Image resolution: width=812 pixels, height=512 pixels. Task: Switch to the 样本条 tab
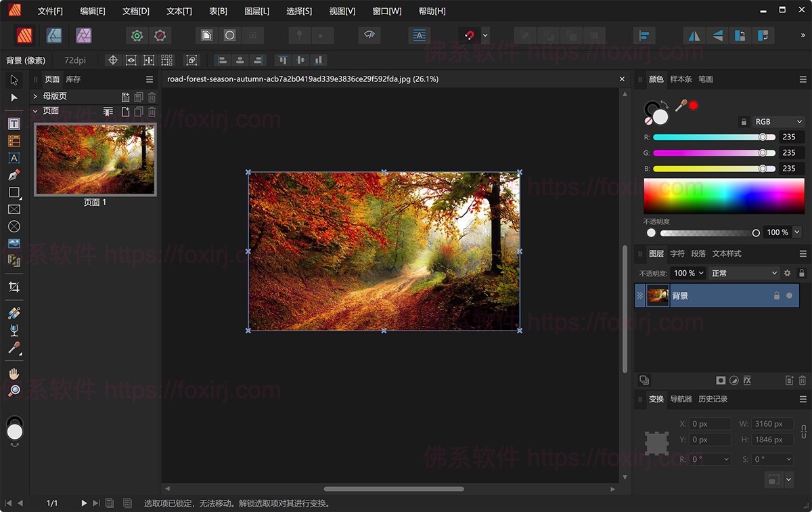pyautogui.click(x=680, y=79)
